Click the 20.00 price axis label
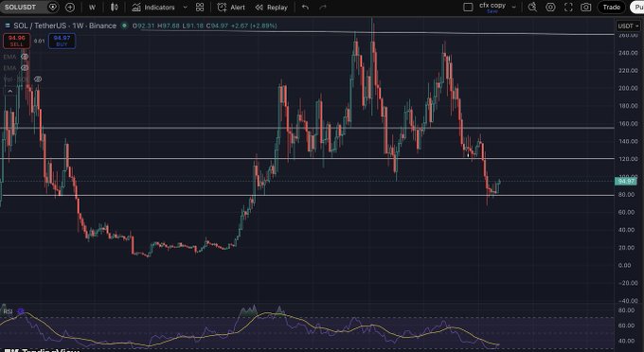Image resolution: width=644 pixels, height=352 pixels. [628, 247]
